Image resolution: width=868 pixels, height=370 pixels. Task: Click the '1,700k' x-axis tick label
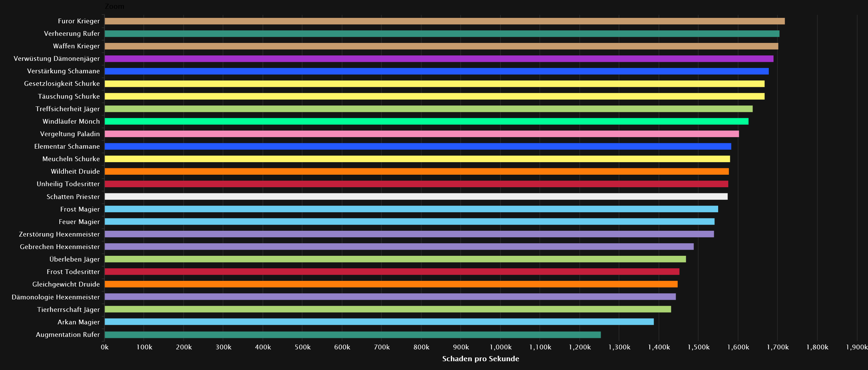pyautogui.click(x=778, y=347)
